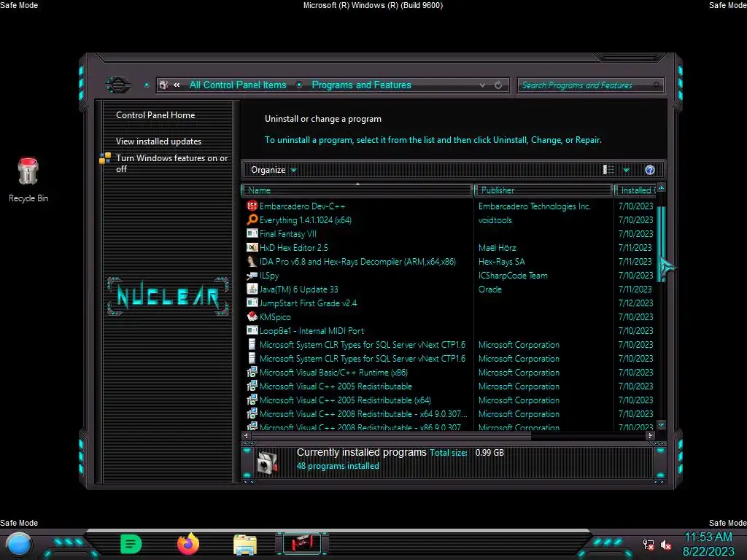Click the IDA Pro portrait icon
Screen dimensions: 747x560
click(252, 261)
